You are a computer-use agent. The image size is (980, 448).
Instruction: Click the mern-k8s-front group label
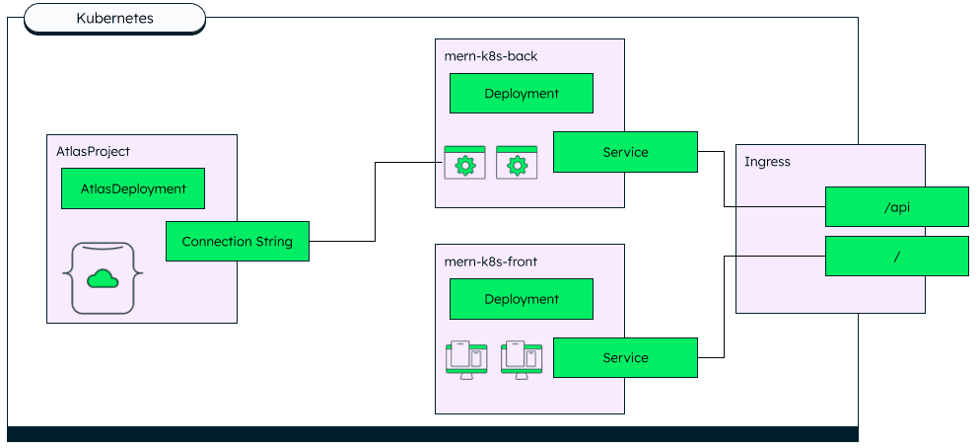pos(491,261)
